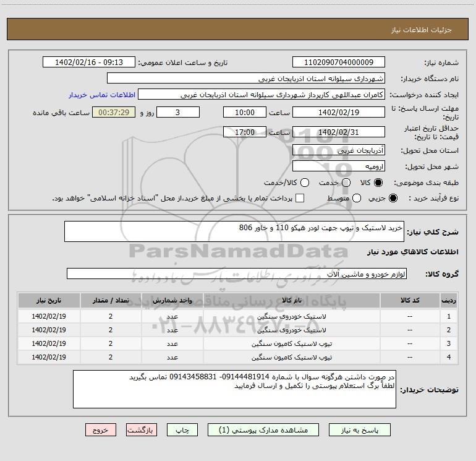Click the delivery province field آذربایجان غربی
Viewport: 476px width, 461px height.
point(339,150)
